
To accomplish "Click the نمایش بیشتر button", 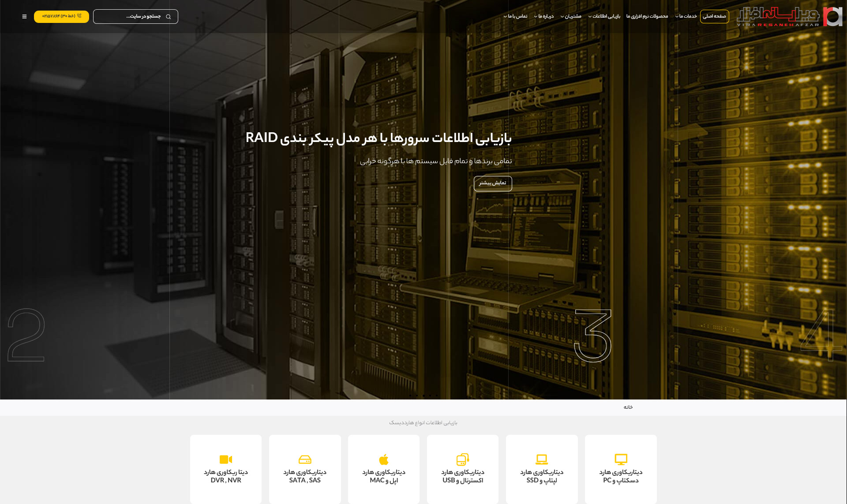I will pyautogui.click(x=493, y=183).
